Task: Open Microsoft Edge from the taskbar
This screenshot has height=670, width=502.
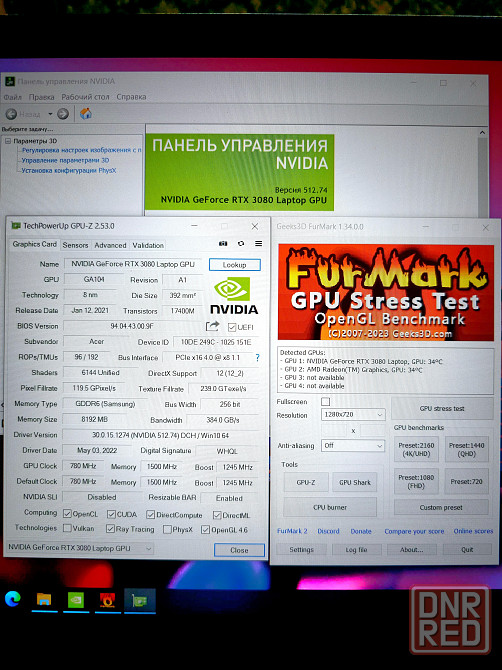Action: [13, 599]
